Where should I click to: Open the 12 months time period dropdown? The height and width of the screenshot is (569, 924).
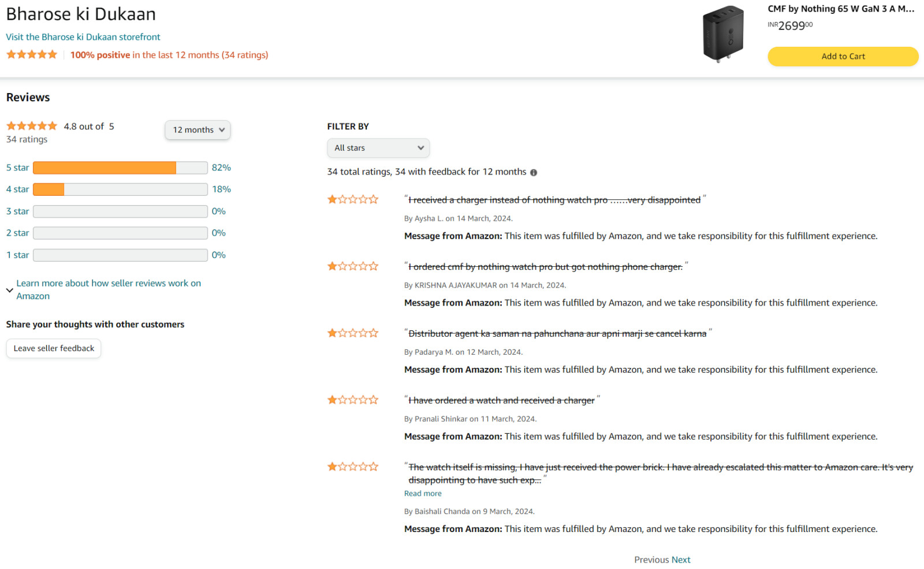tap(198, 130)
